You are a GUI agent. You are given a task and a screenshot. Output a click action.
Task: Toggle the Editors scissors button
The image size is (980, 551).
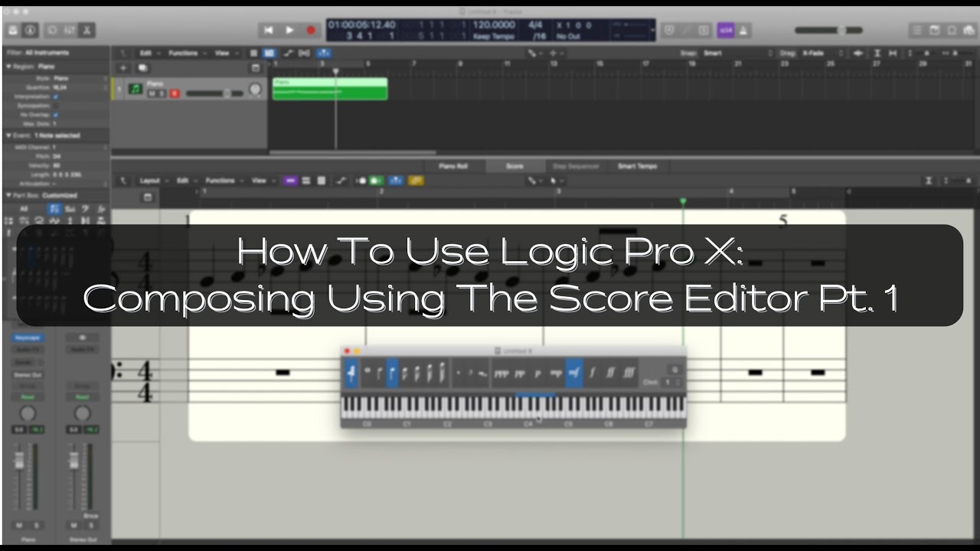(87, 31)
